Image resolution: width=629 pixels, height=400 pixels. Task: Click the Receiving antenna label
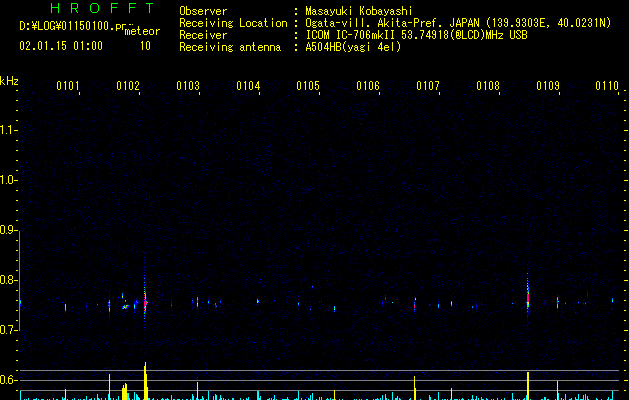[x=230, y=47]
